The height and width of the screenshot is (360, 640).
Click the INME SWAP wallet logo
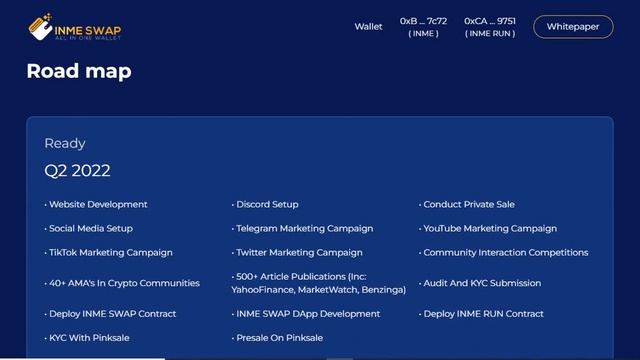tap(75, 27)
